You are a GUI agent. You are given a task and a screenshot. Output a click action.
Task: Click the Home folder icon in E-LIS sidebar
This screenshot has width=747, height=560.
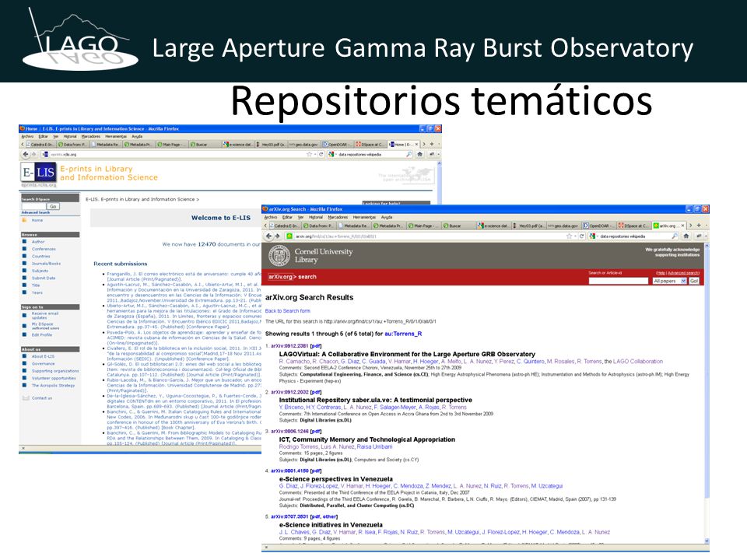24,220
